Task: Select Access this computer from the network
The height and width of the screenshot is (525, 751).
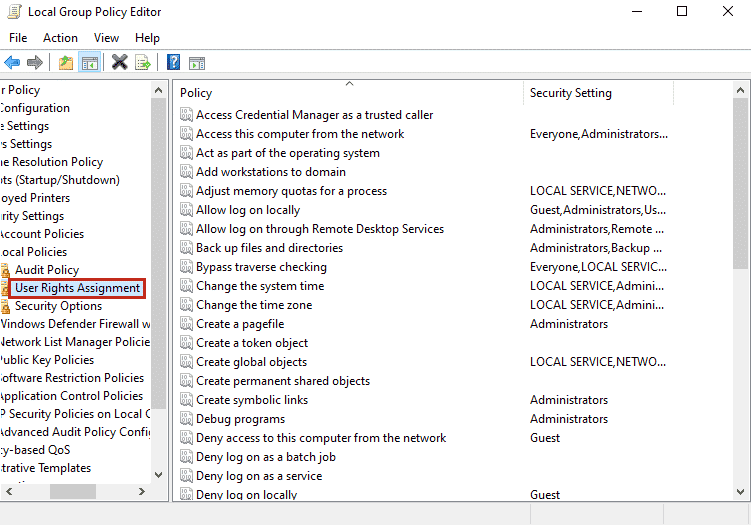Action: point(300,134)
